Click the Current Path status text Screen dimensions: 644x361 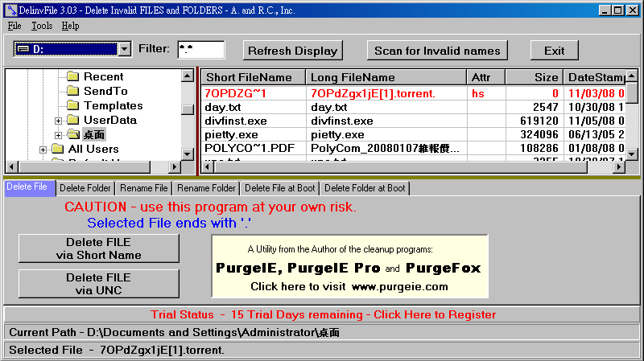click(174, 332)
